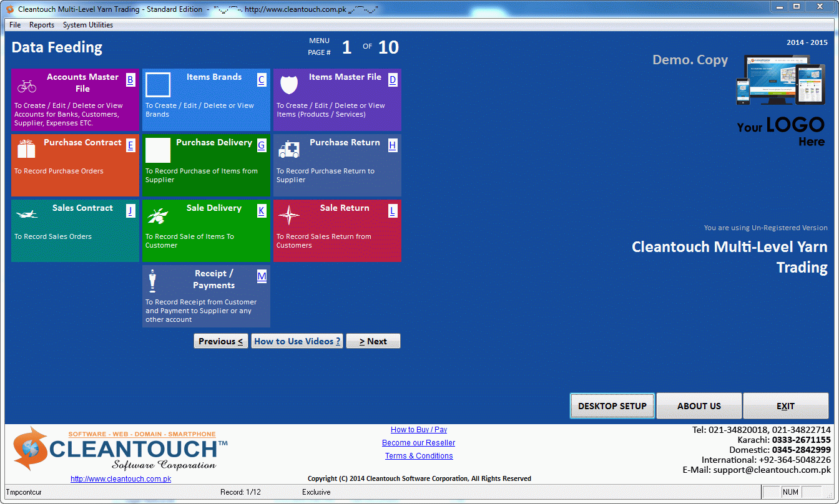Click the 'Your LOGO Here' placeholder
Screen dimensions: 839x504
click(781, 131)
